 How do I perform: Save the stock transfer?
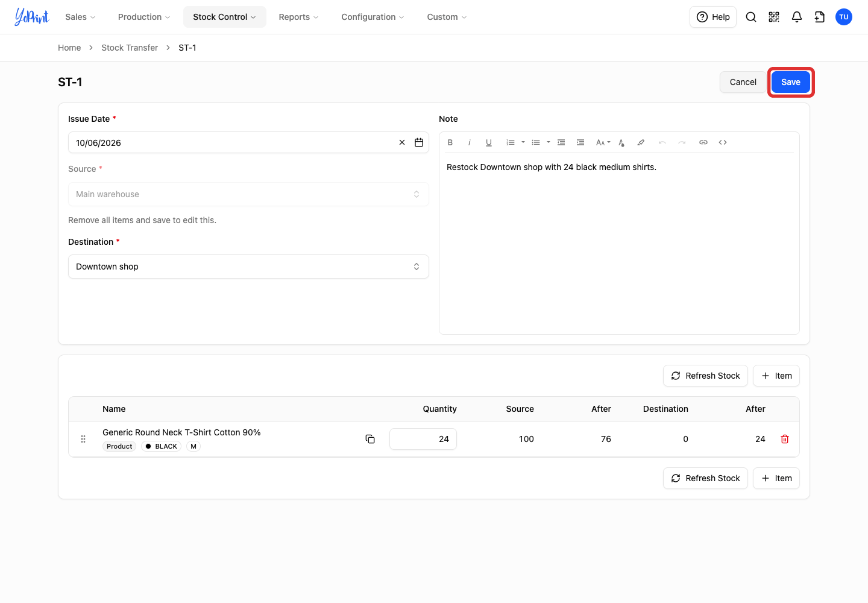coord(791,82)
